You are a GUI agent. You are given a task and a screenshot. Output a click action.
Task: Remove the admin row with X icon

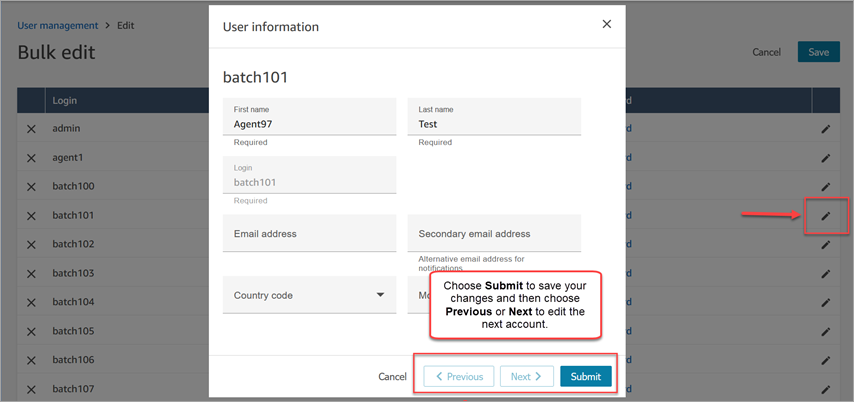[x=31, y=129]
